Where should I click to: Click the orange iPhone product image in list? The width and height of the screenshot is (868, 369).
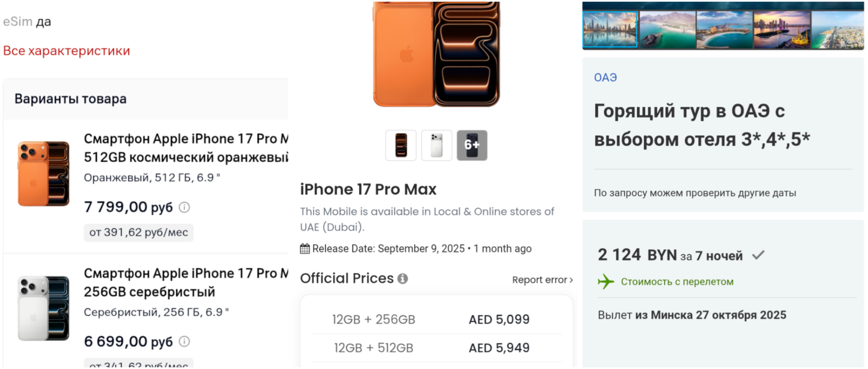[43, 174]
